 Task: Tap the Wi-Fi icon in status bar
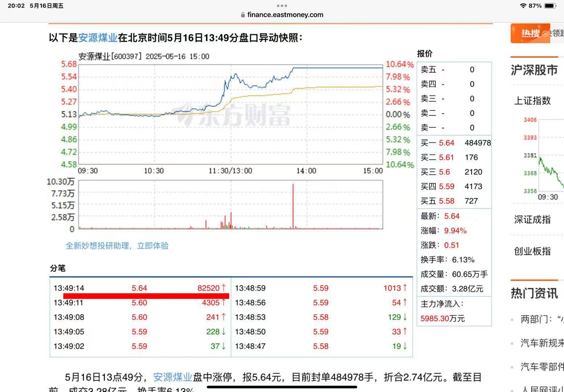pyautogui.click(x=523, y=6)
